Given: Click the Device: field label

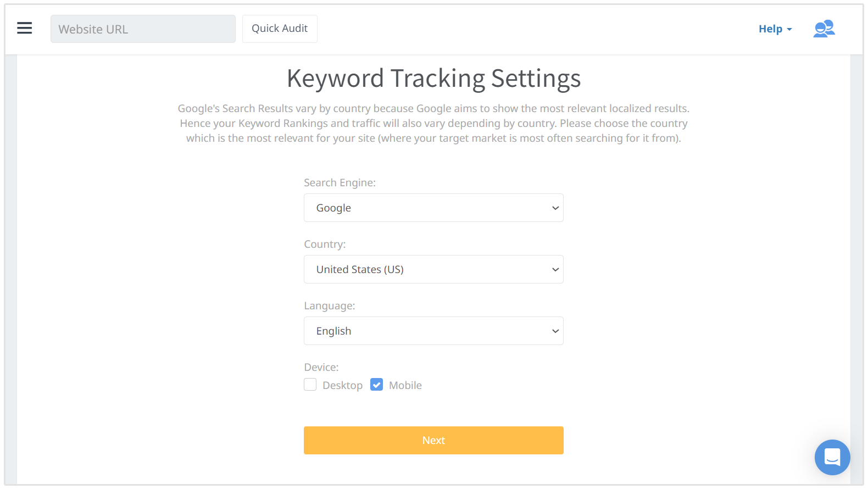Looking at the screenshot, I should click(321, 367).
